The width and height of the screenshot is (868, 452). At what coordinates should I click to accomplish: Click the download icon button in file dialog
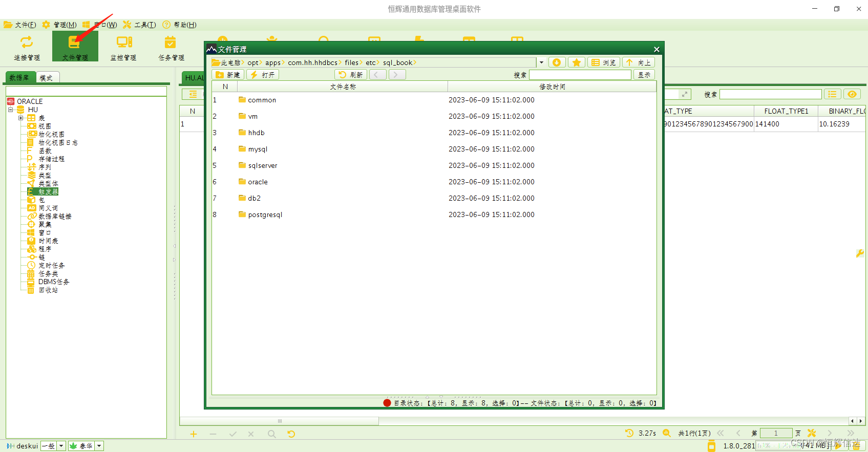coord(557,62)
